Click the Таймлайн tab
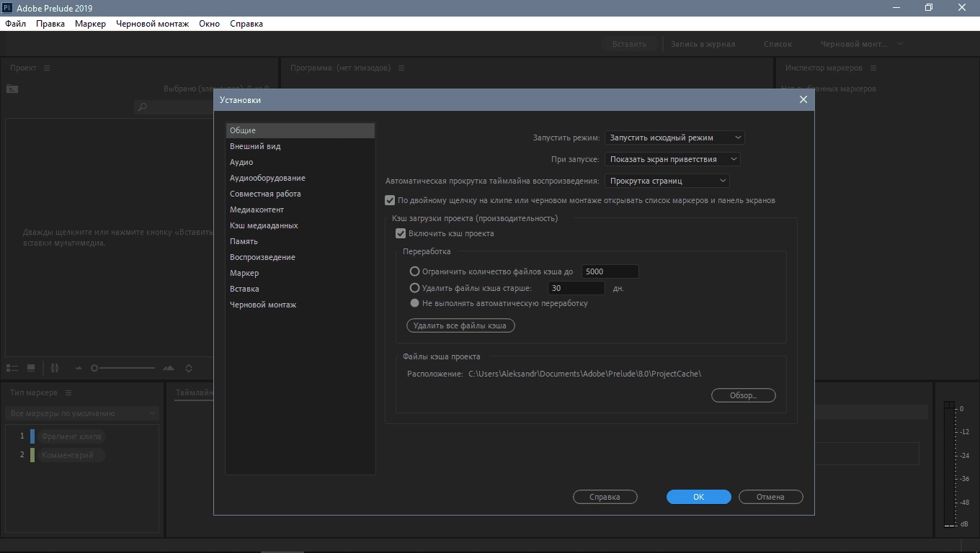The width and height of the screenshot is (980, 553). [195, 393]
